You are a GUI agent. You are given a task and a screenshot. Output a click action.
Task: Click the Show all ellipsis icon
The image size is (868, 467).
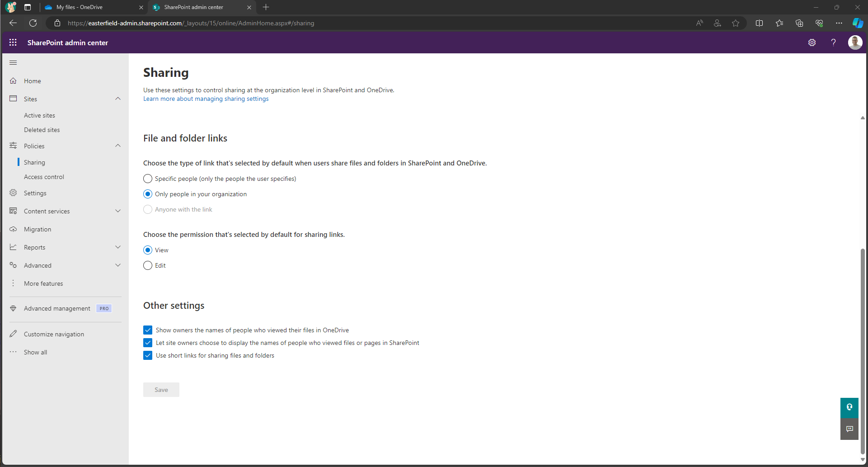pos(13,352)
